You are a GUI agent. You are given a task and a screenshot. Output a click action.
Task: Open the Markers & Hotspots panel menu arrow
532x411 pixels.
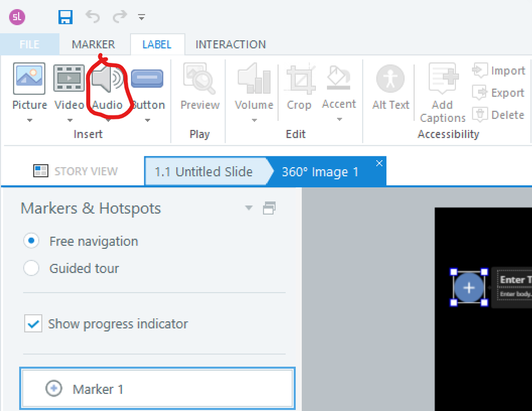[x=249, y=208]
